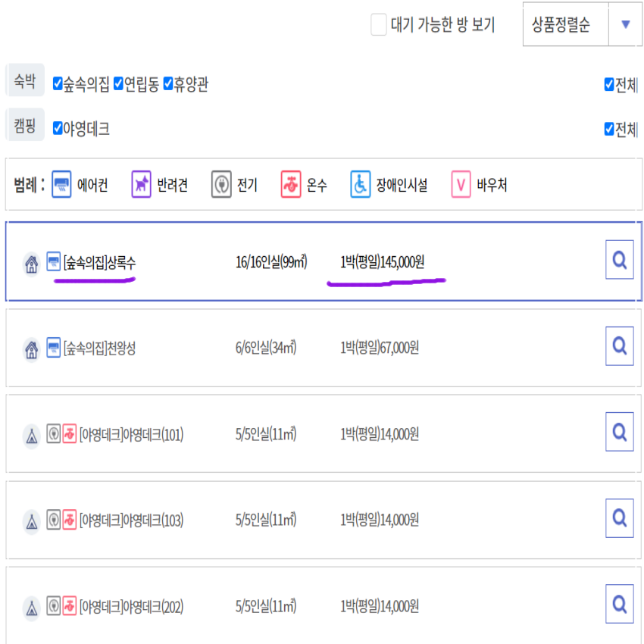Uncheck the 야영데크 camping filter
The height and width of the screenshot is (644, 644).
pos(58,130)
